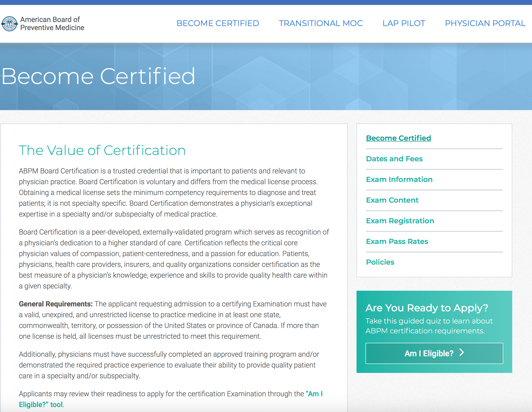Click the General Requirements bold label
The image size is (532, 412).
tap(56, 304)
